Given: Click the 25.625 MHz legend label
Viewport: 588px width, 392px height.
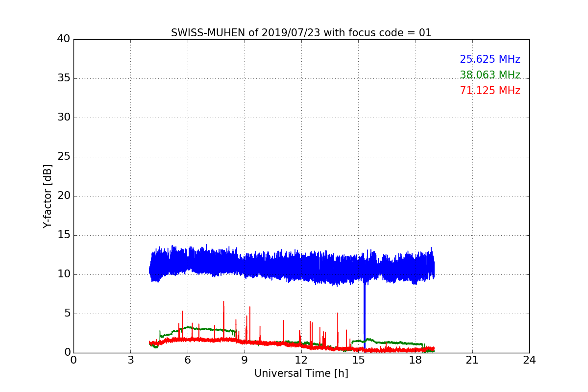Looking at the screenshot, I should click(490, 59).
